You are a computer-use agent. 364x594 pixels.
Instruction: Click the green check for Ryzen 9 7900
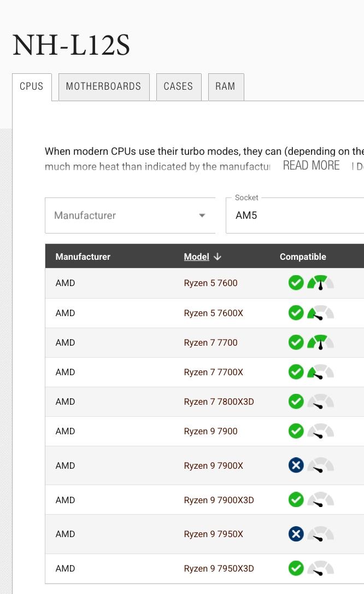point(296,431)
